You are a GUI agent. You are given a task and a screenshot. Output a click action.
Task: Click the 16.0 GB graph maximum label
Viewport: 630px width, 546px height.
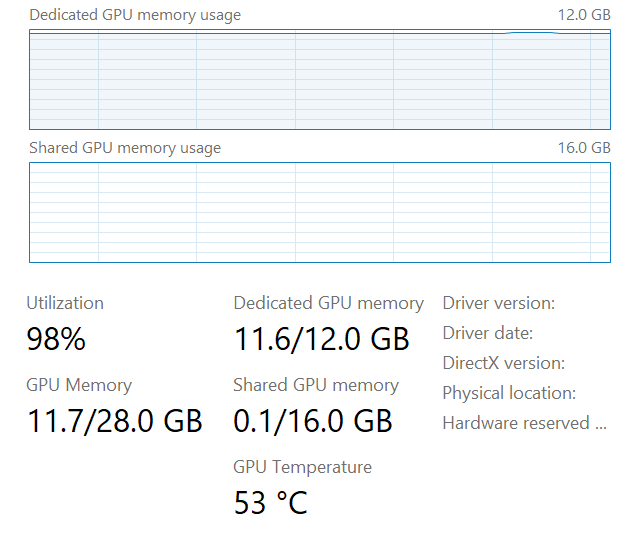[x=584, y=148]
